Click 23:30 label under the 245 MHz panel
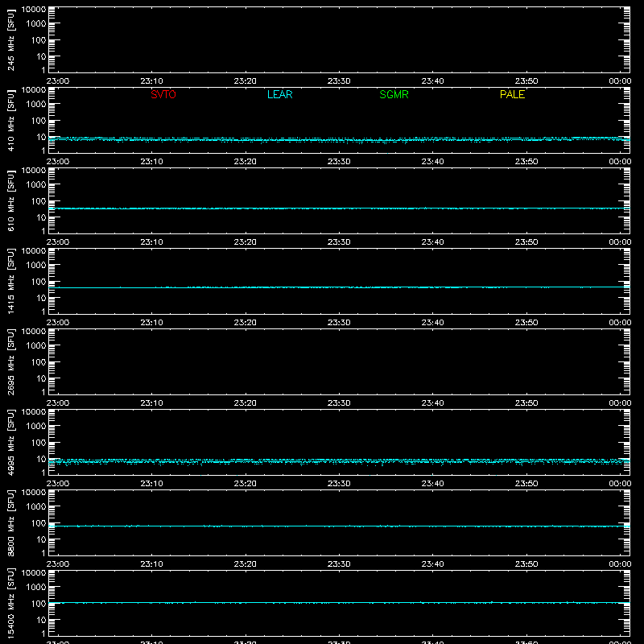644x644 pixels. pyautogui.click(x=339, y=81)
